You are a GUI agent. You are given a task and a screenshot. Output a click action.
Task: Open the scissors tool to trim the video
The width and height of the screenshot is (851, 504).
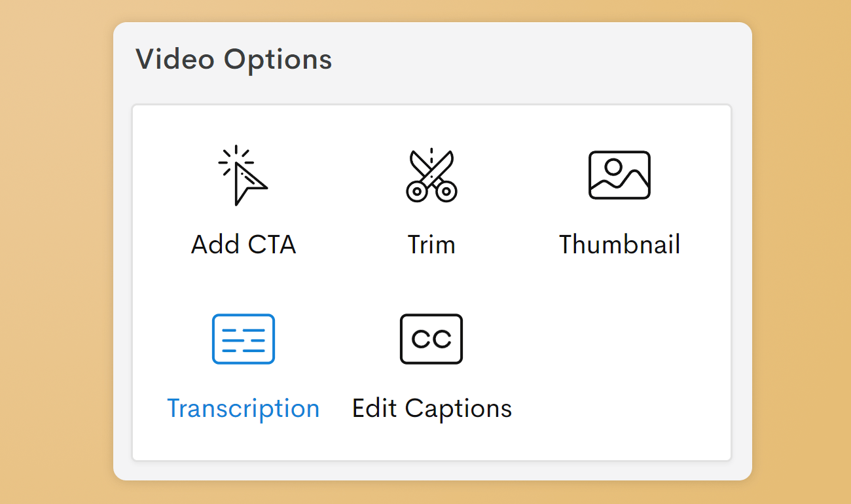tap(431, 175)
